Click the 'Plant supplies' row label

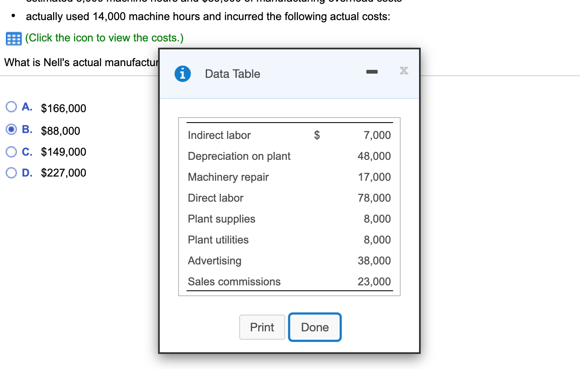(x=222, y=219)
